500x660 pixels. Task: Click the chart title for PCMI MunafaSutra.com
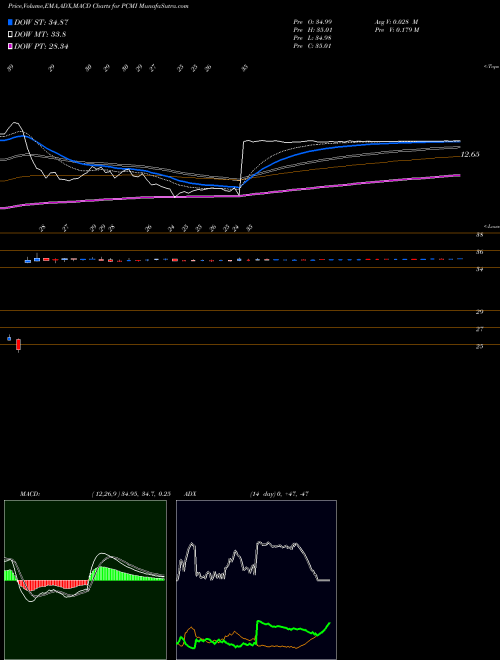coord(98,6)
